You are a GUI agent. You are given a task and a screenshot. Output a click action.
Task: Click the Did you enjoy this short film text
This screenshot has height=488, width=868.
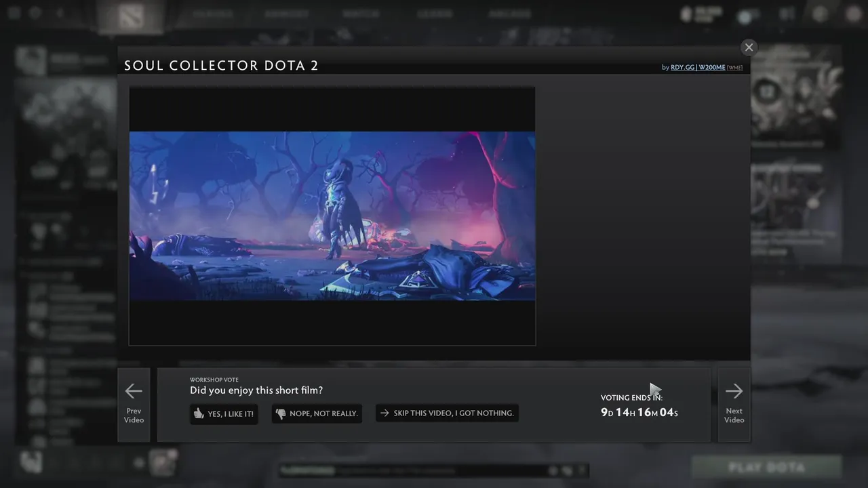point(256,390)
